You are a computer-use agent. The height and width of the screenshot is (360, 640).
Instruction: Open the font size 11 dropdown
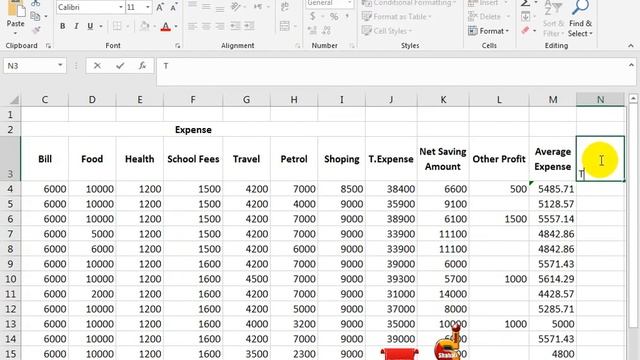(147, 7)
